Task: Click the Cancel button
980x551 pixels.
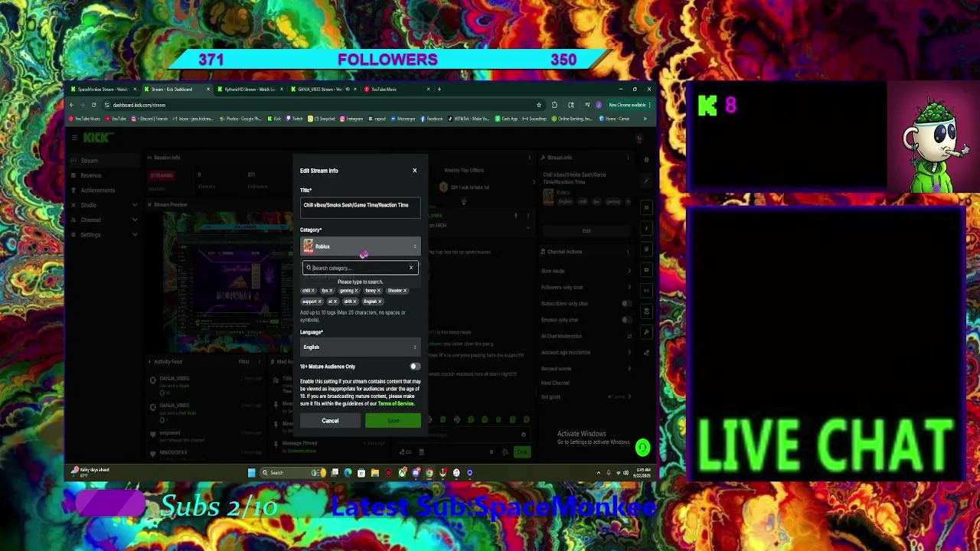Action: point(330,421)
